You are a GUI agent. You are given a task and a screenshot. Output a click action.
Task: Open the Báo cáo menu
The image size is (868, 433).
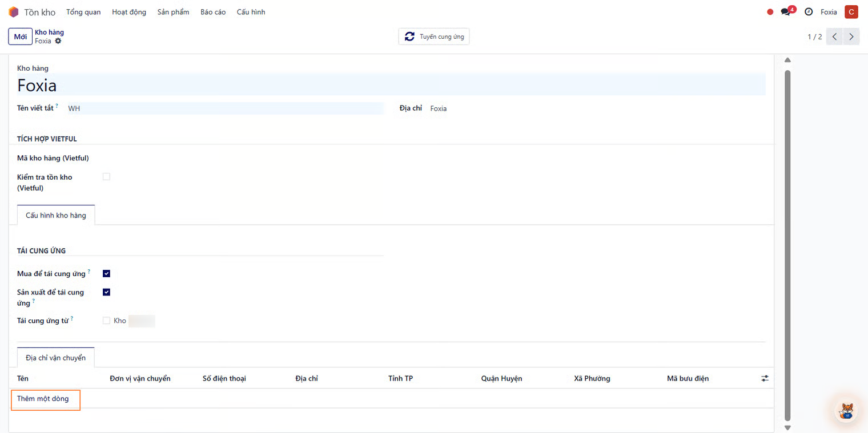[x=213, y=12]
